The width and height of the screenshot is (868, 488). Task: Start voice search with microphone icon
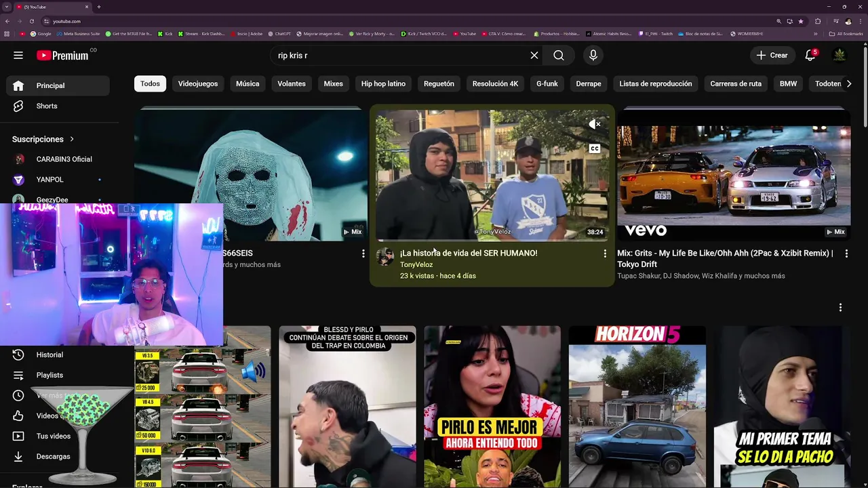tap(593, 56)
